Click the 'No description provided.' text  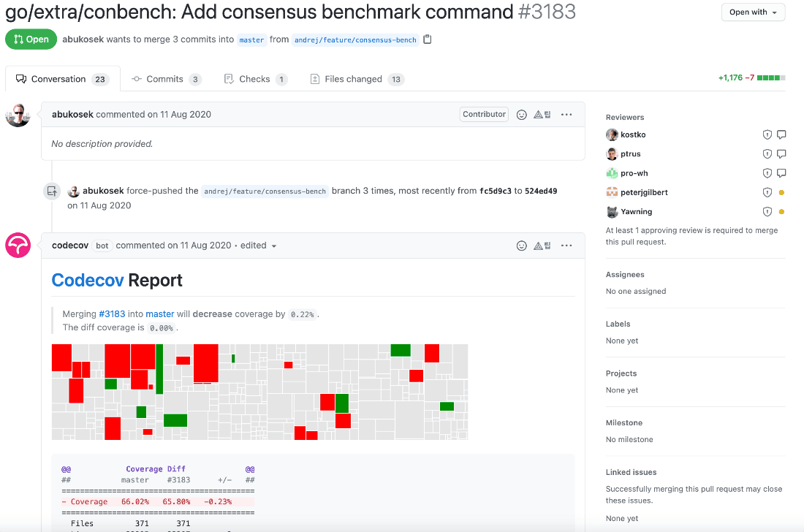pyautogui.click(x=102, y=144)
